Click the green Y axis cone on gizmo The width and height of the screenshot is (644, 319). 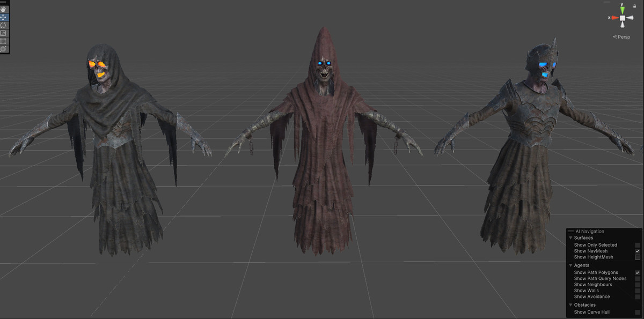pyautogui.click(x=623, y=10)
